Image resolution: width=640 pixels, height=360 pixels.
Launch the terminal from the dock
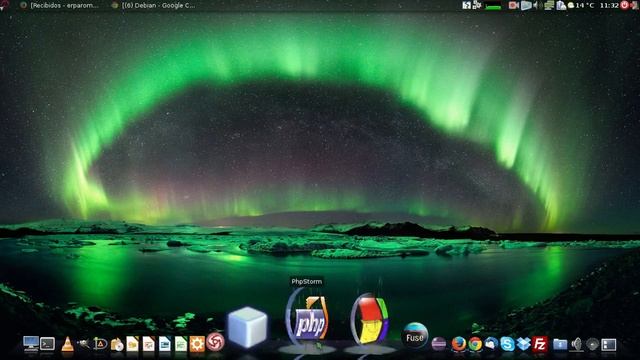pos(47,344)
